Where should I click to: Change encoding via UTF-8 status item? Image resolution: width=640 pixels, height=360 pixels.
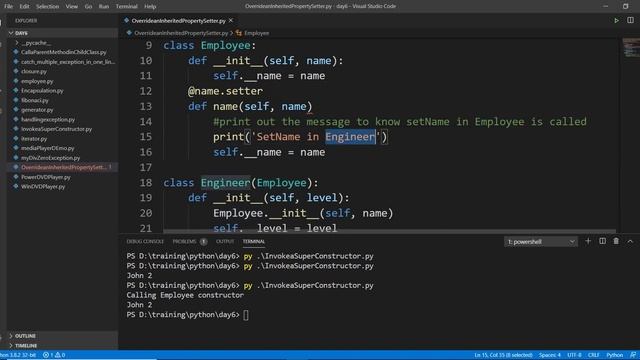click(x=574, y=355)
